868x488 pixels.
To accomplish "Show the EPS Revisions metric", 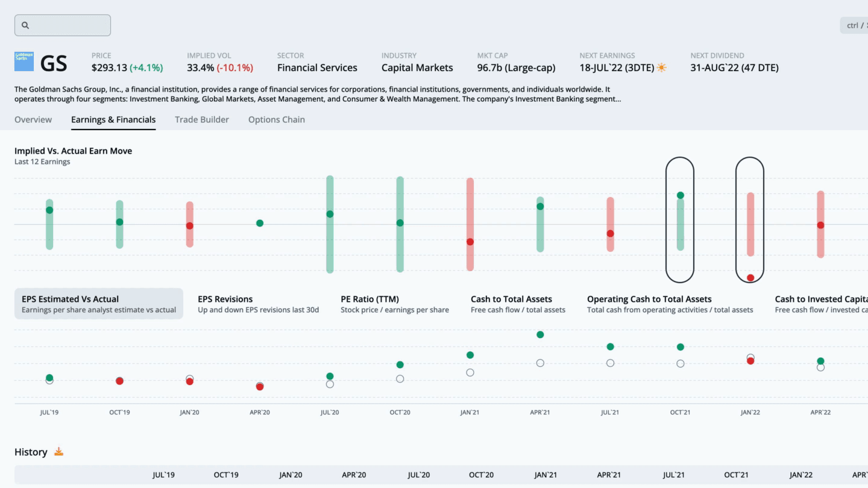I will point(258,304).
